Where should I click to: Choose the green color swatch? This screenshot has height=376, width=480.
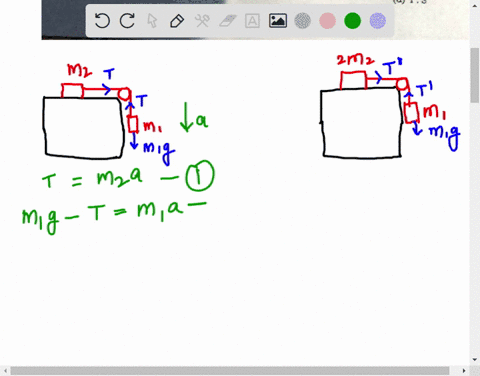(x=352, y=21)
